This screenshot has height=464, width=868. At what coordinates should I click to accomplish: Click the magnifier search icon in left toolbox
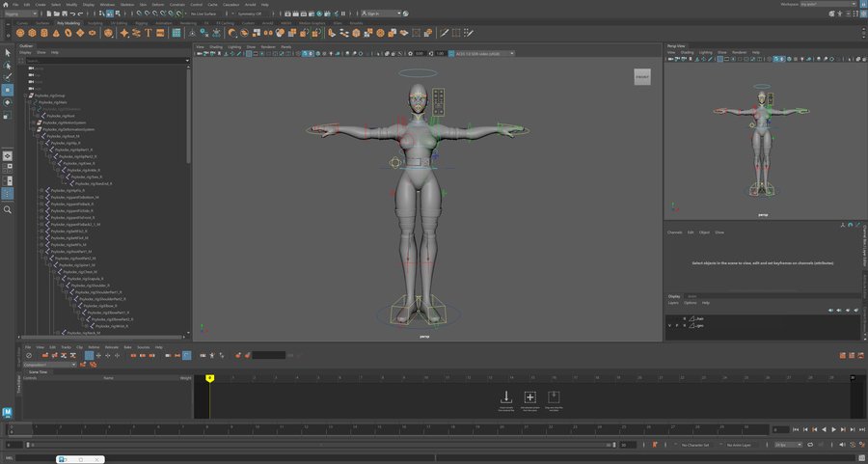[x=8, y=209]
